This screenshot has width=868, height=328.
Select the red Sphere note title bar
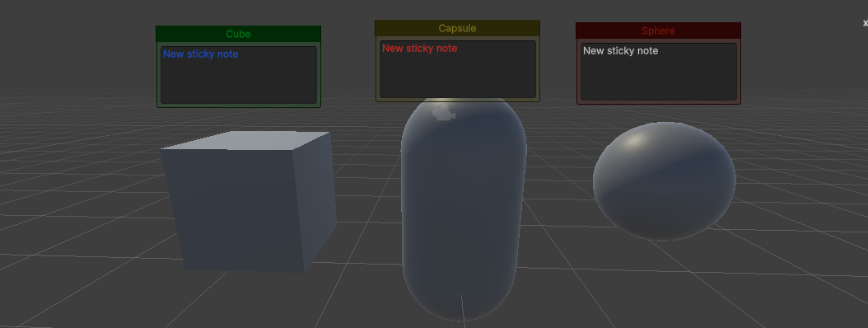click(658, 30)
